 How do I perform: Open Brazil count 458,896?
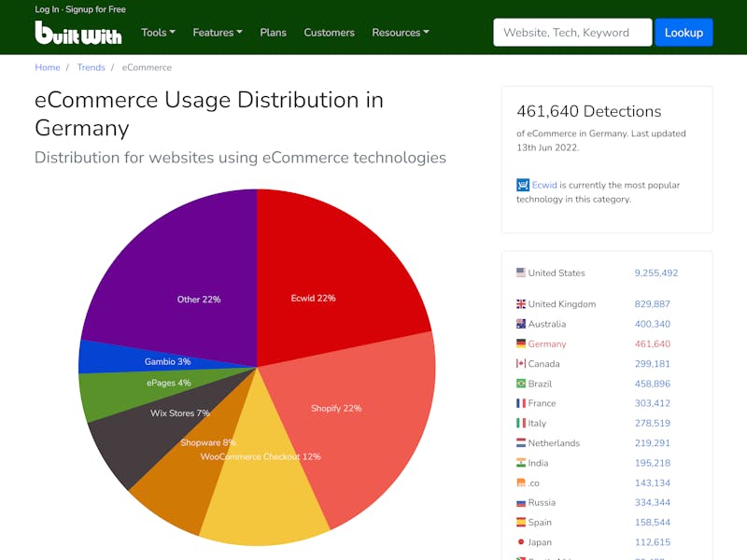pos(652,384)
